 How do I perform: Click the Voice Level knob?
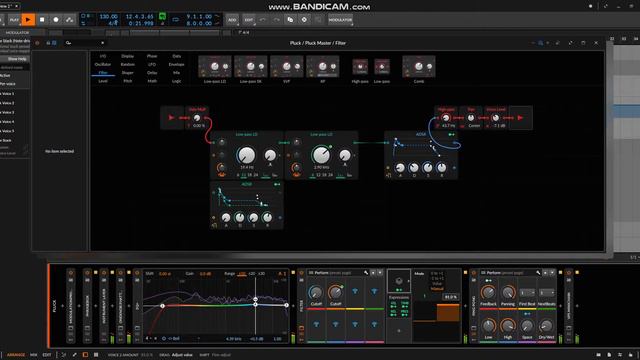tap(495, 118)
